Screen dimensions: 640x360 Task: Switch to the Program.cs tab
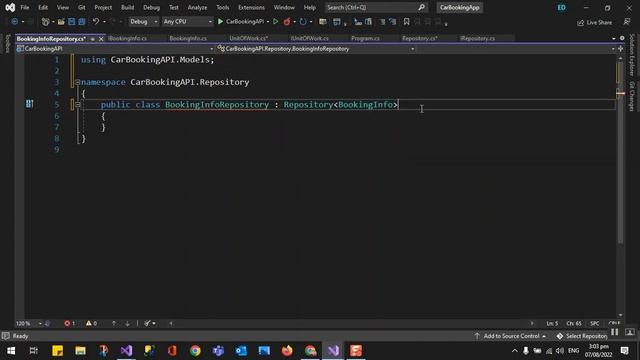coord(365,38)
